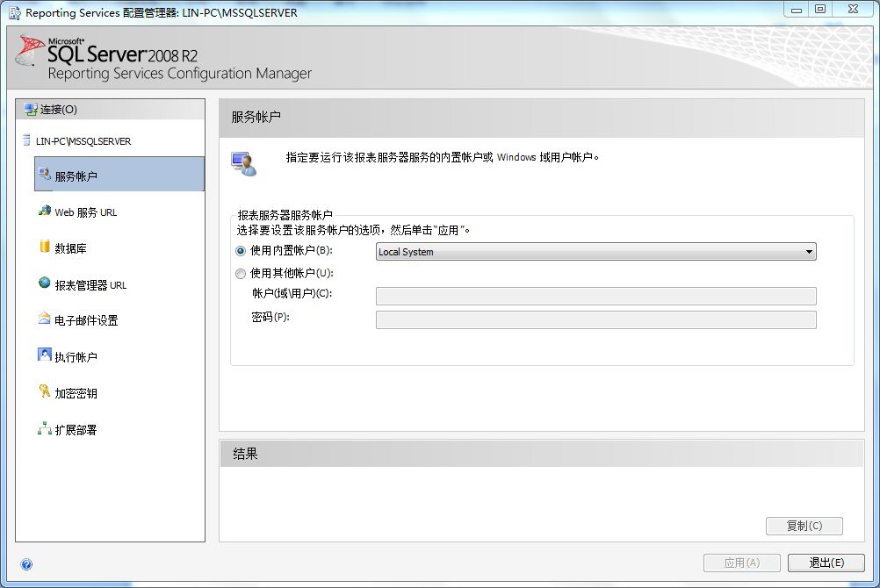
Task: Click the Web 服务 URL sidebar icon
Action: (x=44, y=211)
